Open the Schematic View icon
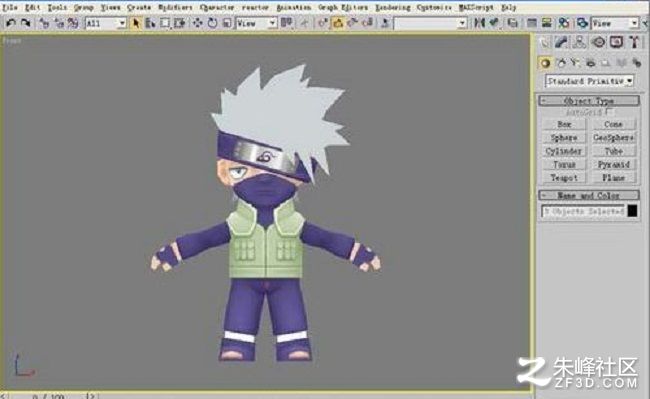Screen dimensions: 650x399 pos(547,23)
